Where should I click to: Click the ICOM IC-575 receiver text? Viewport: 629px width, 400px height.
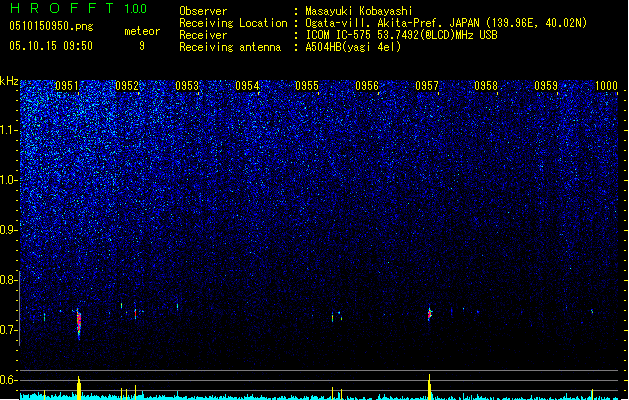coord(401,35)
